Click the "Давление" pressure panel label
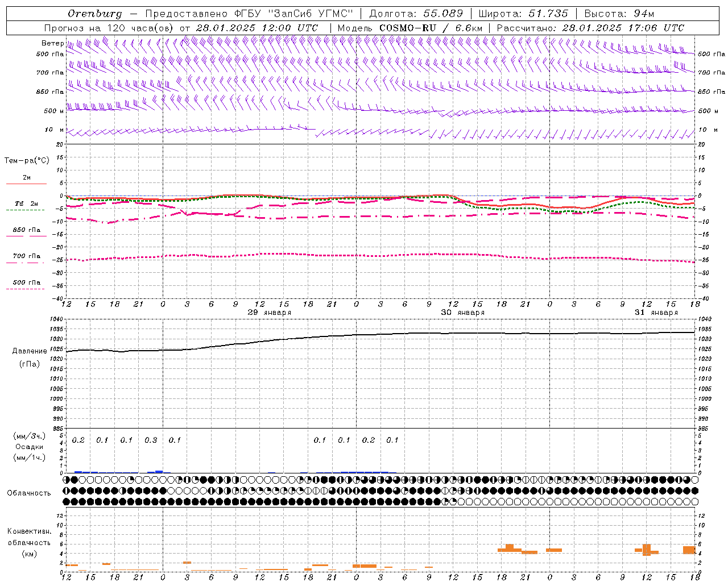The height and width of the screenshot is (582, 728). [x=28, y=351]
